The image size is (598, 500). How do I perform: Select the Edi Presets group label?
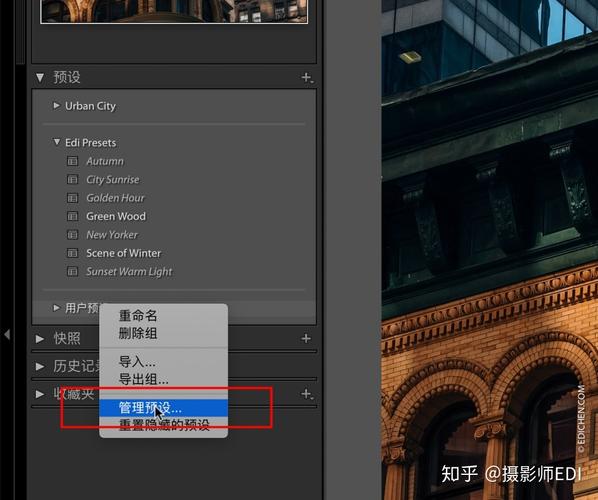point(90,142)
